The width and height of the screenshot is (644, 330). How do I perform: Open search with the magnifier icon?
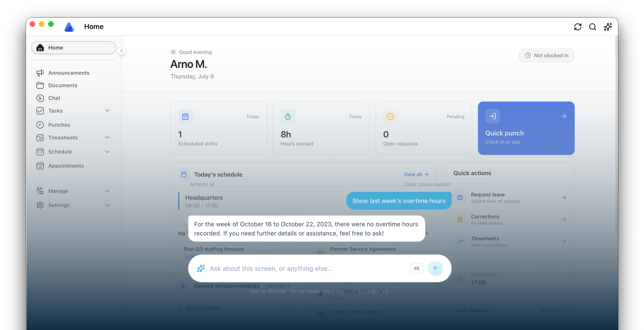(x=592, y=27)
